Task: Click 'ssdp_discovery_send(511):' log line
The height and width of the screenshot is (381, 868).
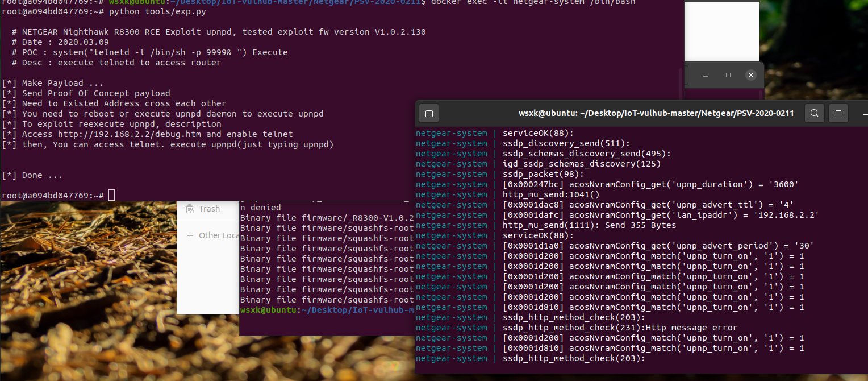Action: tap(566, 143)
